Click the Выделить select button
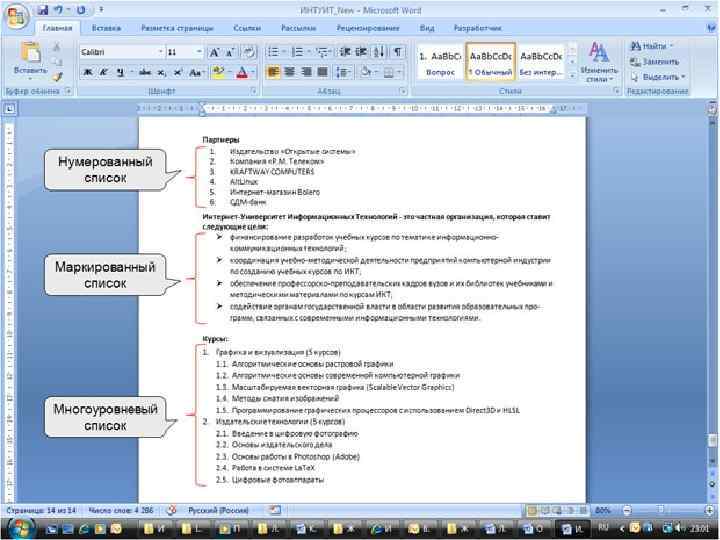This screenshot has width=720, height=540. (658, 76)
